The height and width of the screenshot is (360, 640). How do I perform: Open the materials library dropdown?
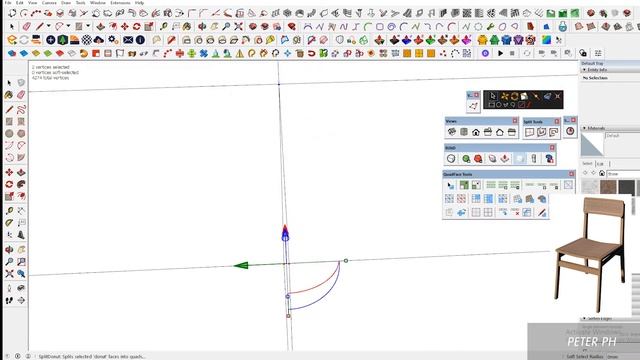click(623, 174)
